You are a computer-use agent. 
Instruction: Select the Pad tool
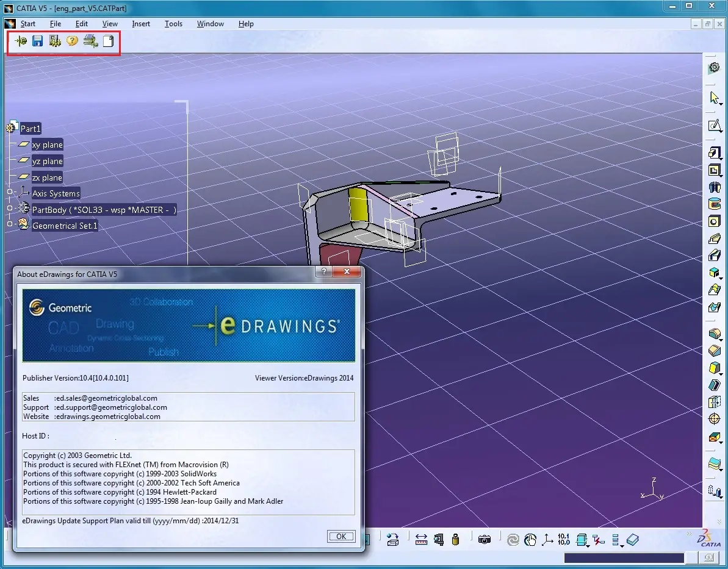[714, 152]
